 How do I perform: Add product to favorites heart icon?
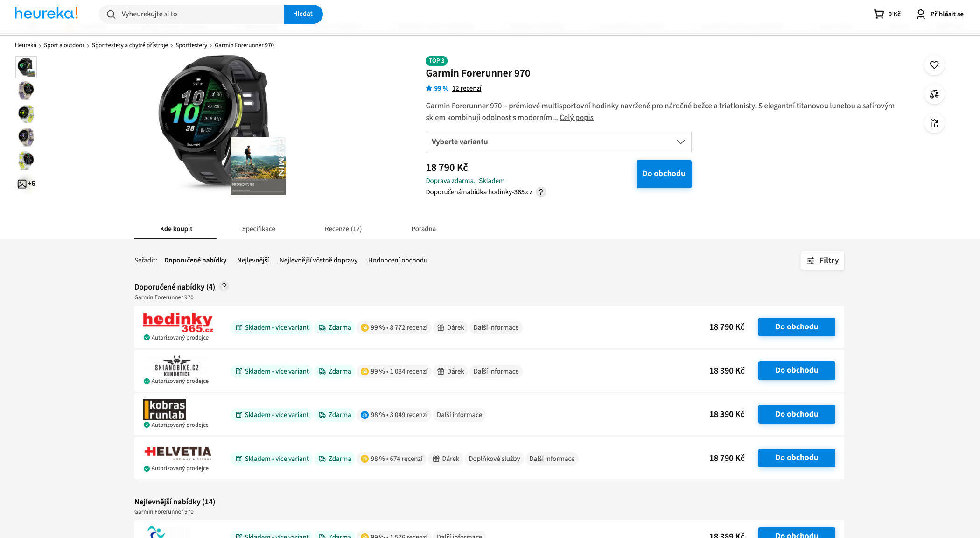tap(934, 65)
